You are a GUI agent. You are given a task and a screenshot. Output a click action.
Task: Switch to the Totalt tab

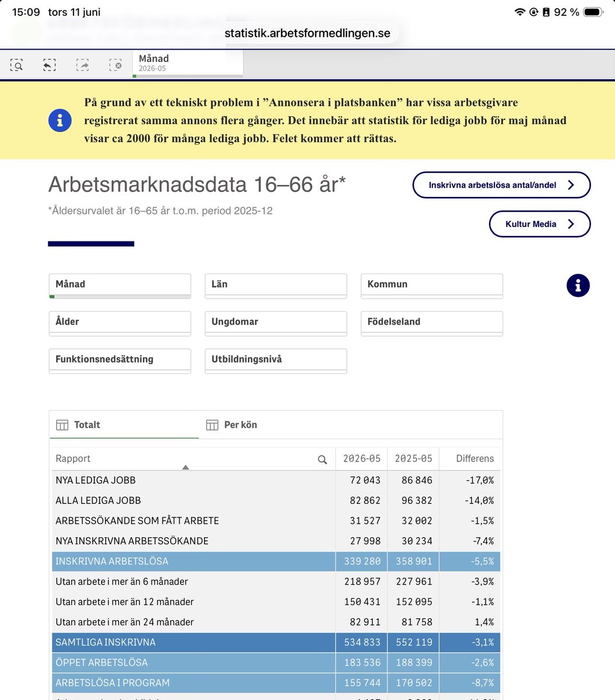click(x=124, y=425)
